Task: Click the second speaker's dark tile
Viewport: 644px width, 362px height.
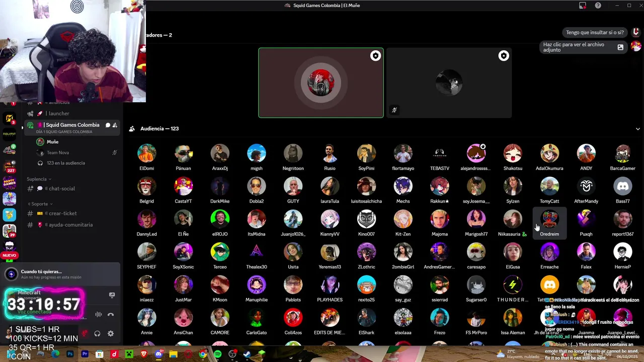Action: [x=449, y=83]
